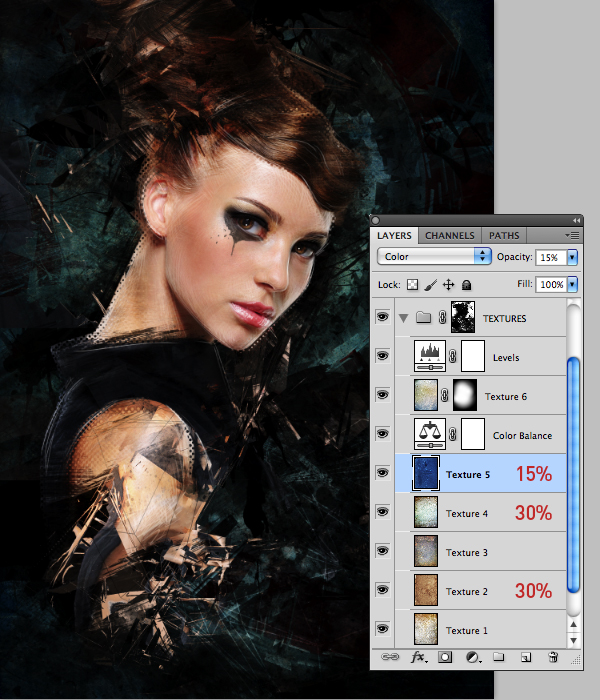Enable lock all padlock icon
This screenshot has width=600, height=700.
coord(467,285)
